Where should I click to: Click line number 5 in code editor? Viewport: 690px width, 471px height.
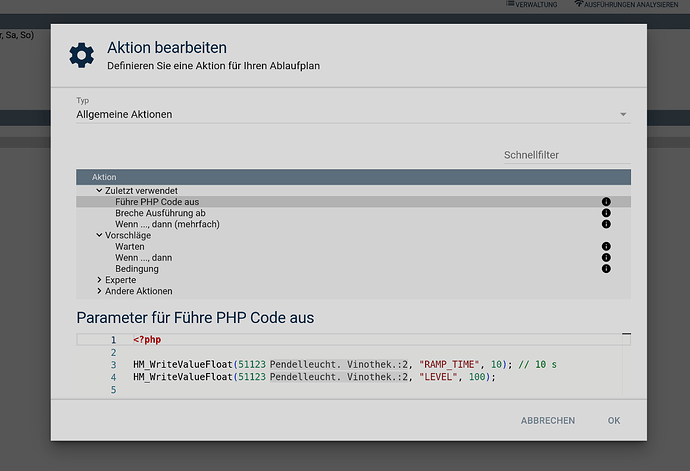(x=114, y=390)
